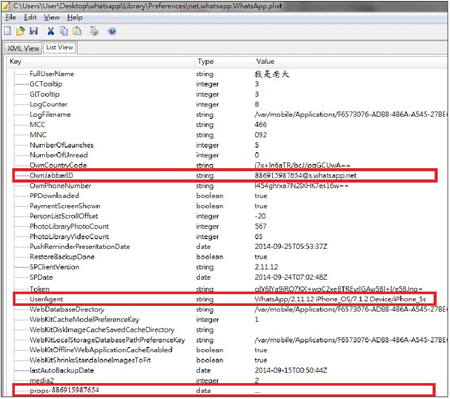Click the OwnPhoneNumber encoded value
Screen dimensions: 450x399
pos(301,186)
